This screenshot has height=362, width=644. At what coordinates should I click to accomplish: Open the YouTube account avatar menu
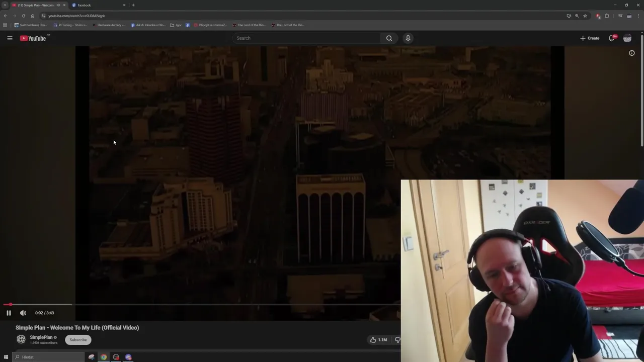click(x=627, y=38)
